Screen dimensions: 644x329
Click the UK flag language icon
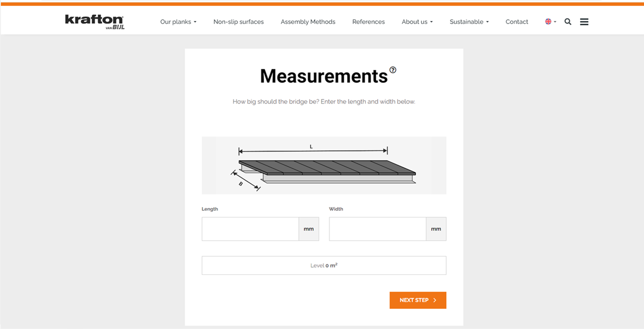click(548, 22)
